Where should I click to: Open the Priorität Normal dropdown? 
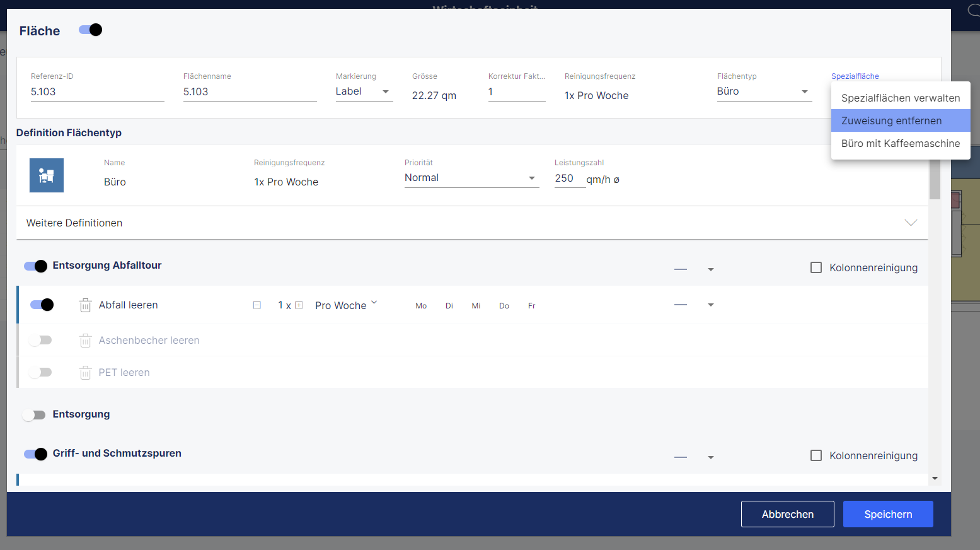point(471,178)
